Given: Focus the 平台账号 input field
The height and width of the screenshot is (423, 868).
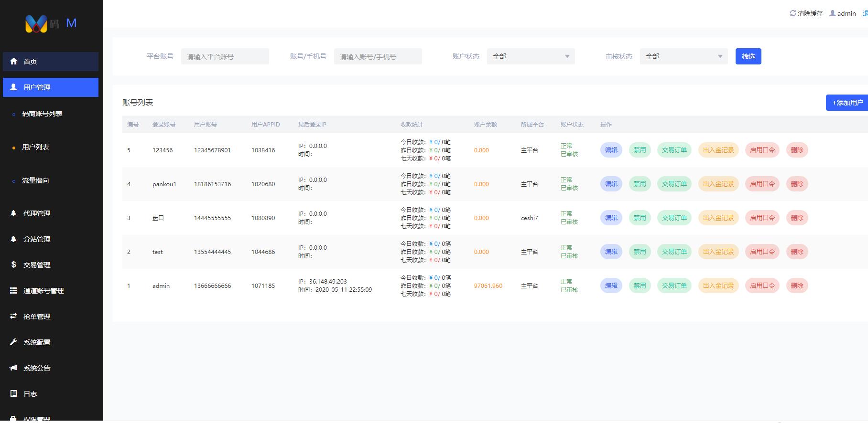Looking at the screenshot, I should pos(225,56).
